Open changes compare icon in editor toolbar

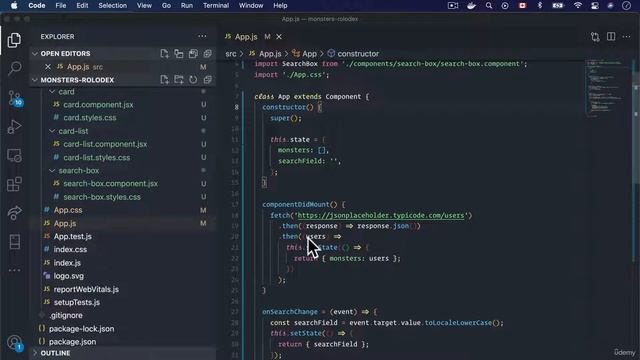point(595,37)
